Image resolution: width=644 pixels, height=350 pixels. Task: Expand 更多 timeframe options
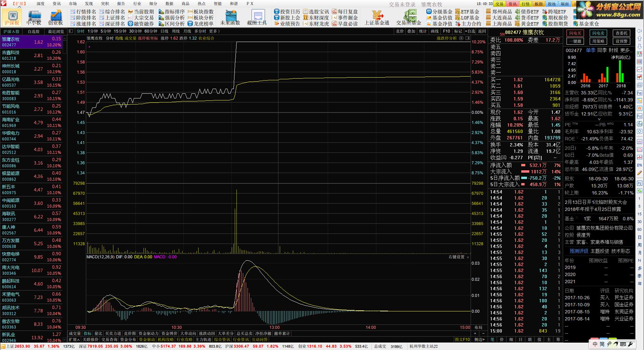[214, 31]
